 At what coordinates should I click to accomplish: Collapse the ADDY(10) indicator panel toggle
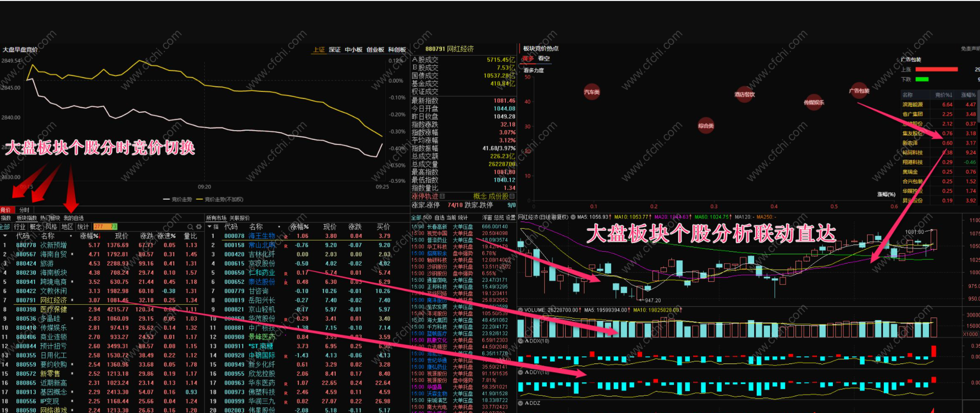click(x=521, y=372)
